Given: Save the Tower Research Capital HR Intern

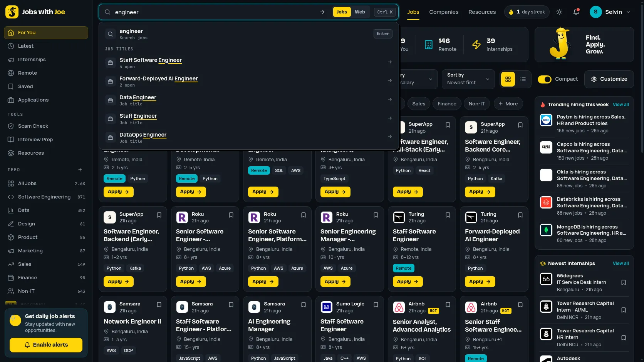Looking at the screenshot, I should (624, 338).
